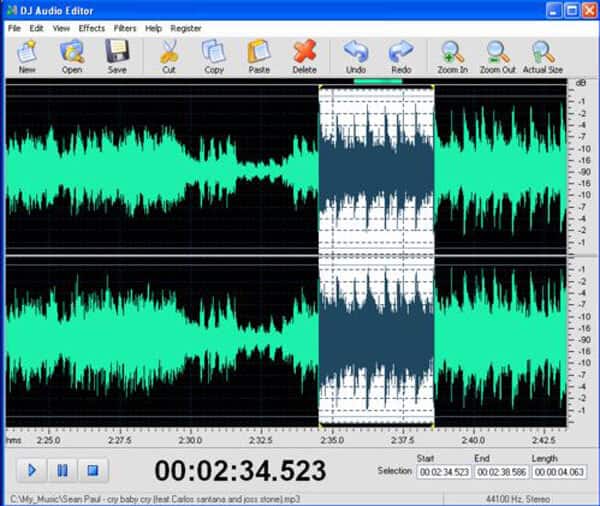Open the File menu

pyautogui.click(x=14, y=28)
